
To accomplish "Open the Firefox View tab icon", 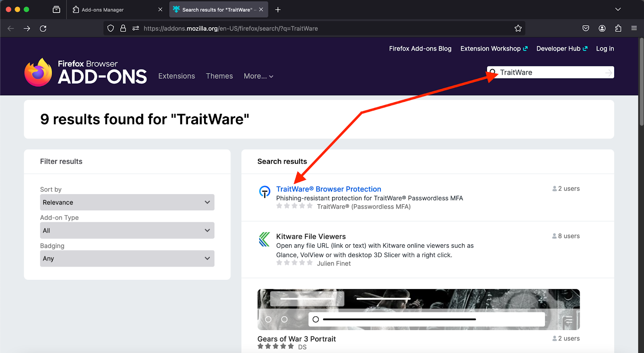I will [56, 10].
